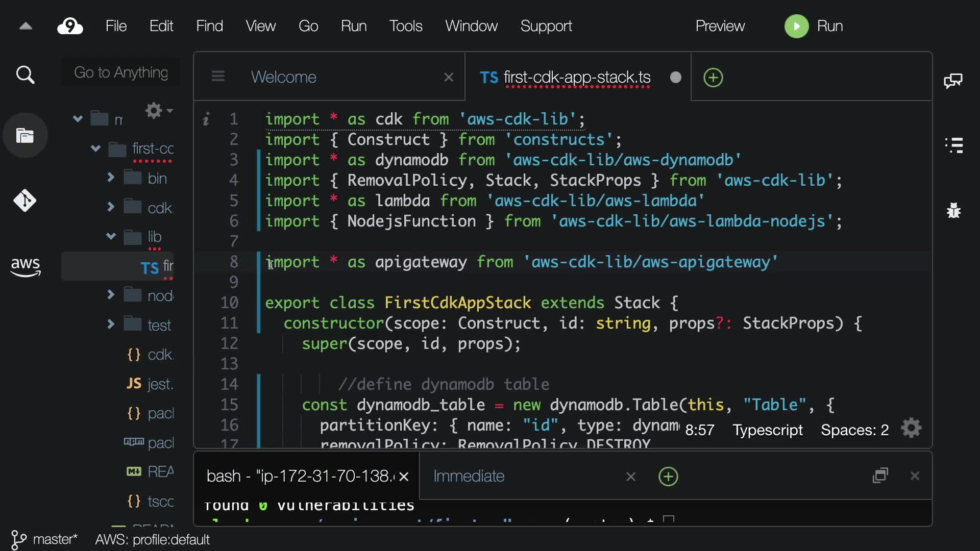Collapse the lib folder
The height and width of the screenshot is (551, 980).
coord(111,236)
